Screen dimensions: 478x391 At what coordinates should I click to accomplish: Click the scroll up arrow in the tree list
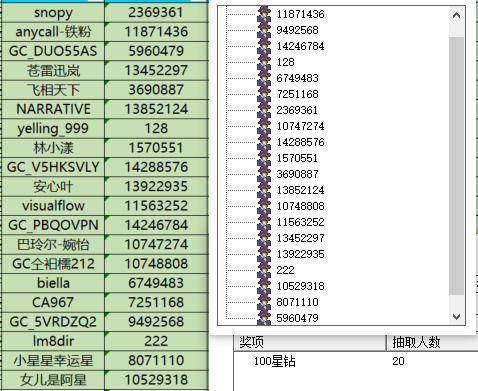[456, 15]
